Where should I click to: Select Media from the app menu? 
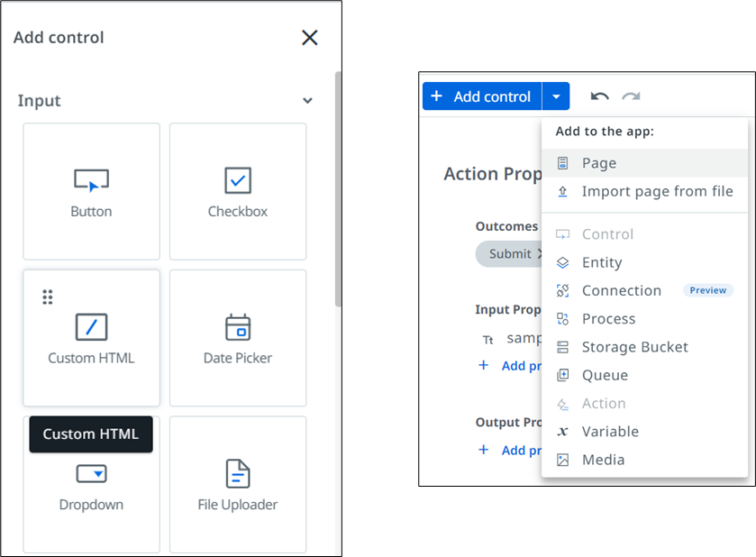pyautogui.click(x=603, y=460)
